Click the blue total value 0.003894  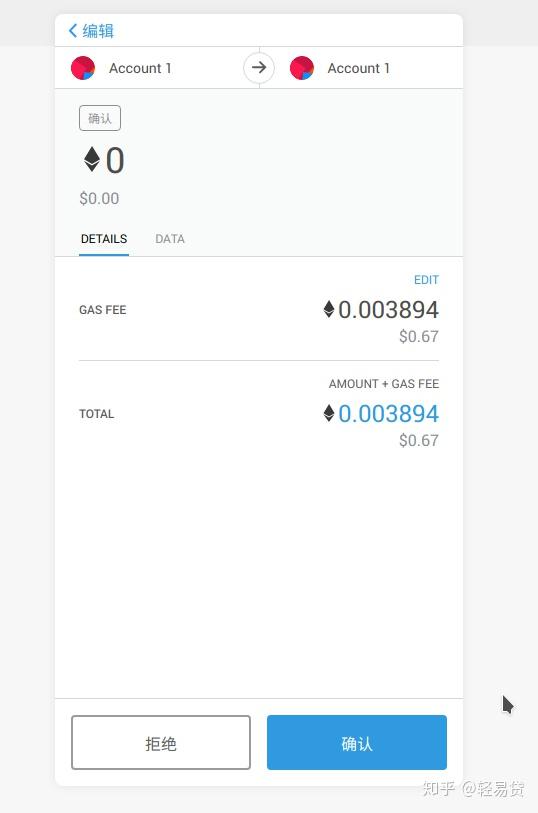388,414
